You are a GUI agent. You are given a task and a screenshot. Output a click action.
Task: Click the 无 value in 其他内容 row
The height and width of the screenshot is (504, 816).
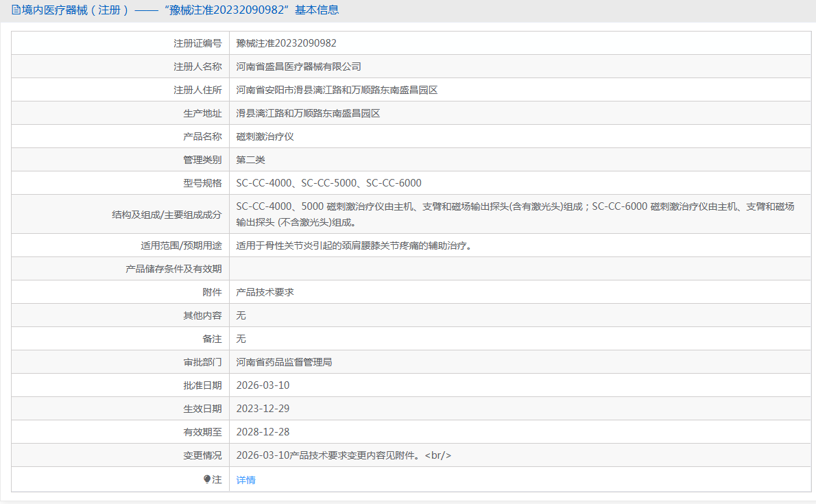pos(241,315)
